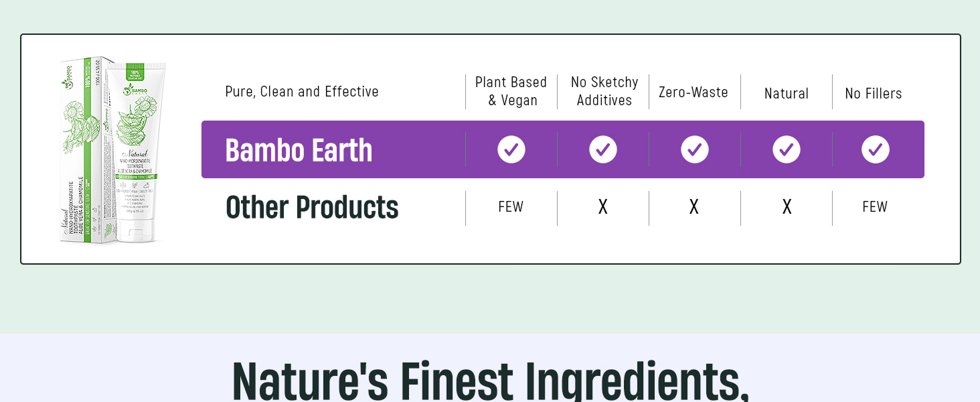This screenshot has width=980, height=402.
Task: Click FEW under Plant Based & Vegan
Action: click(511, 207)
